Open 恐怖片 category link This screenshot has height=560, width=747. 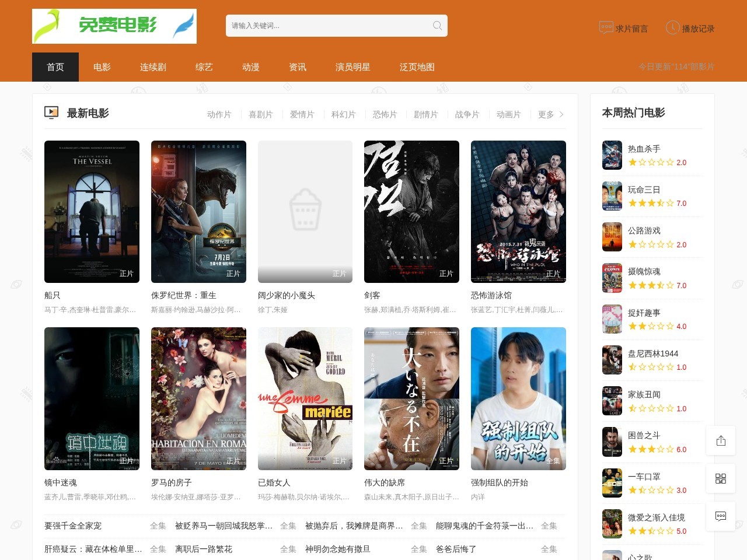385,114
